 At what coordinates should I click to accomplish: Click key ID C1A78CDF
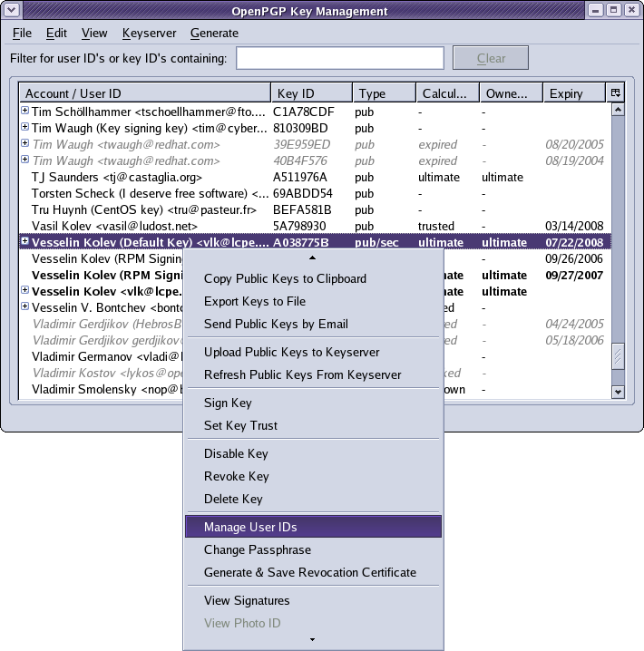pyautogui.click(x=304, y=112)
